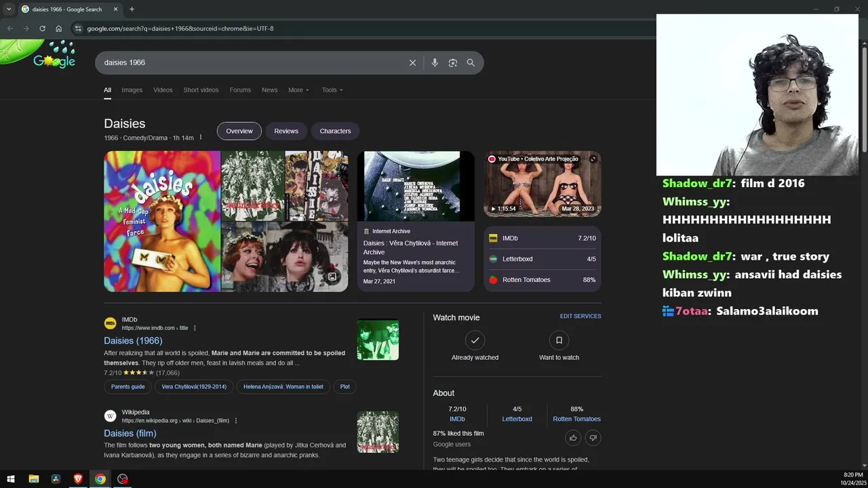Reload the page with refresh icon

tap(42, 28)
